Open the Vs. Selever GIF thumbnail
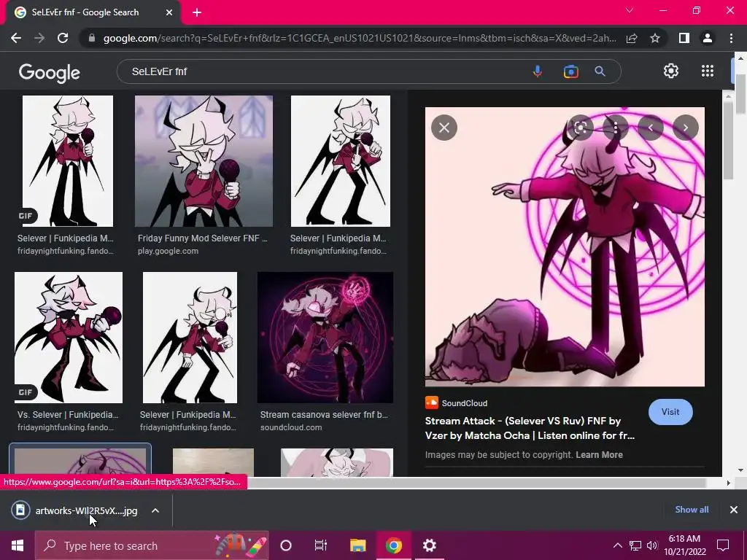This screenshot has width=747, height=560. pyautogui.click(x=69, y=338)
